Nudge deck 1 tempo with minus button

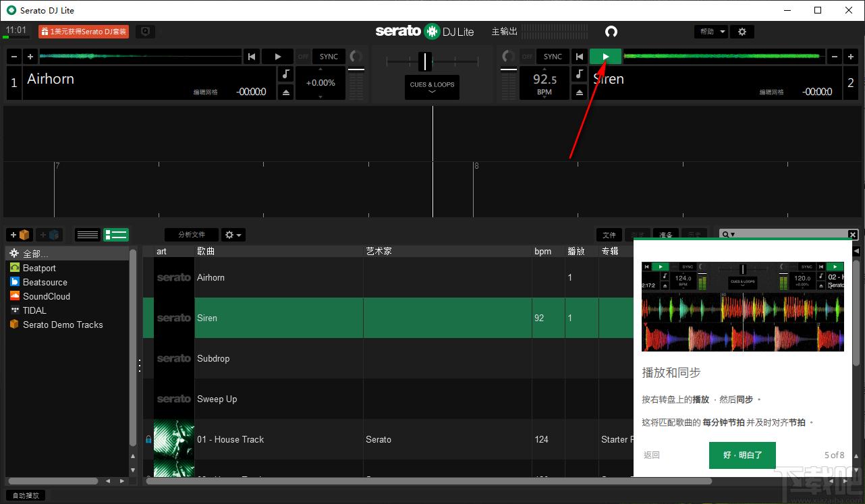[x=13, y=57]
